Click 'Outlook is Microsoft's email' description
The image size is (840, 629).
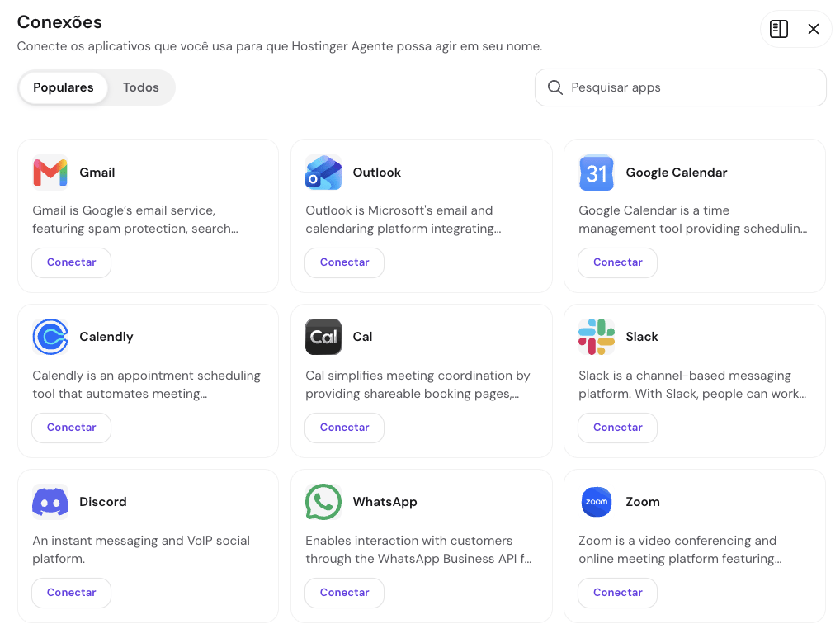(x=403, y=220)
